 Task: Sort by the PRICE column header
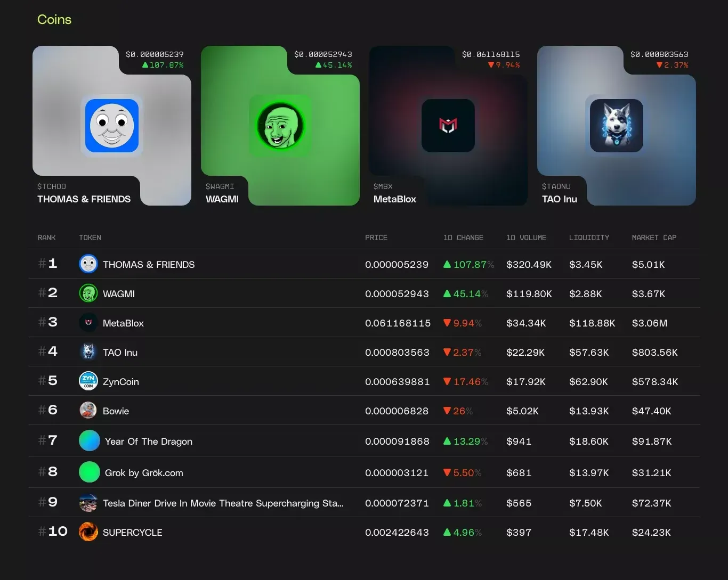pyautogui.click(x=376, y=238)
